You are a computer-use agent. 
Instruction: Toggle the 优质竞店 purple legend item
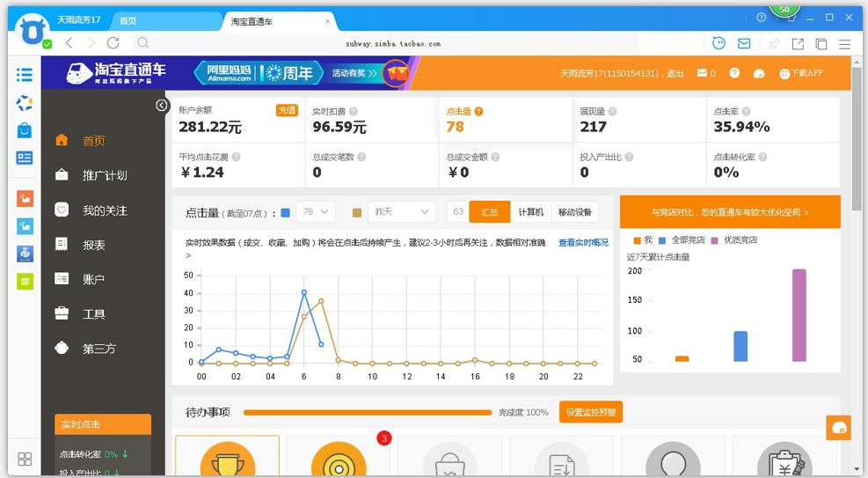(x=734, y=239)
